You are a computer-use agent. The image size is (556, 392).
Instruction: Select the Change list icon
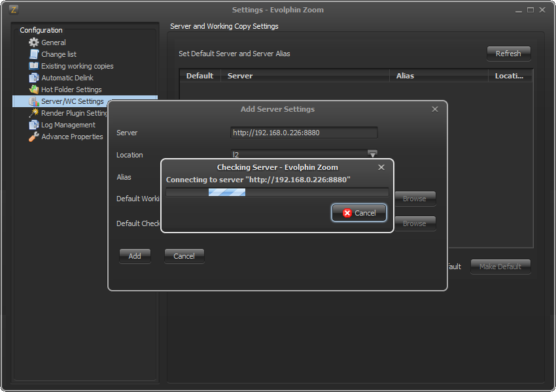click(33, 54)
